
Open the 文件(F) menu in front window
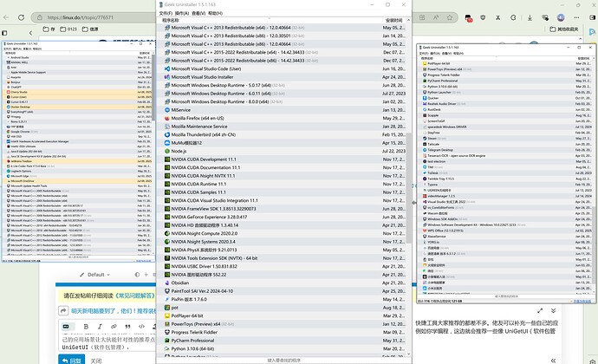point(166,13)
